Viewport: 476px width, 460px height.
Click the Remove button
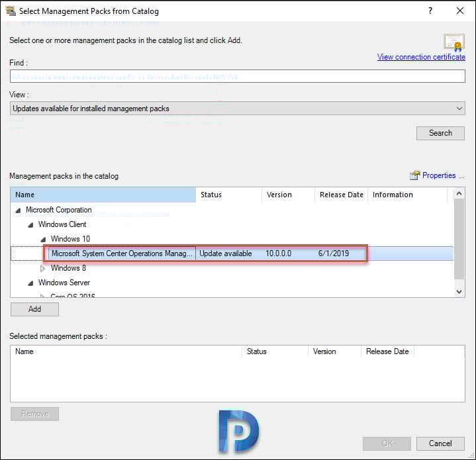(34, 414)
